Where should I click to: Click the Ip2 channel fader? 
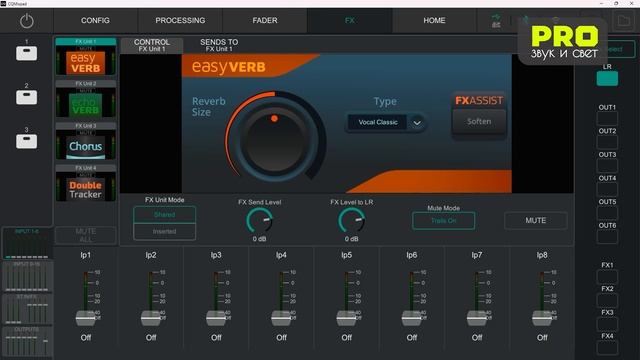[151, 318]
